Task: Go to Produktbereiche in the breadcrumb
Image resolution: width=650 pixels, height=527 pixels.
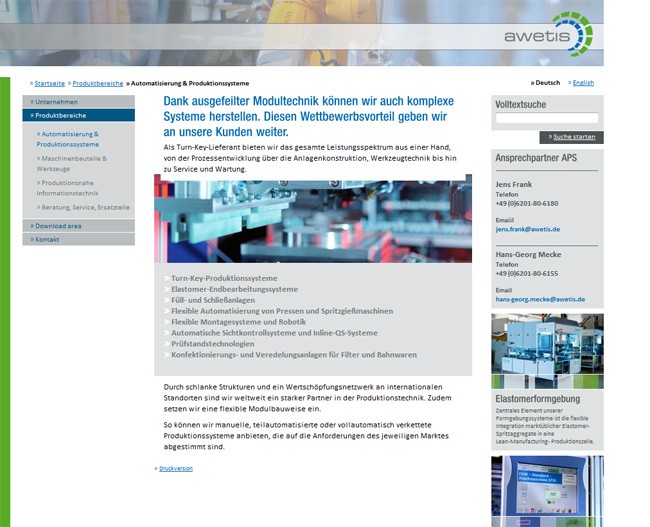Action: pyautogui.click(x=97, y=83)
